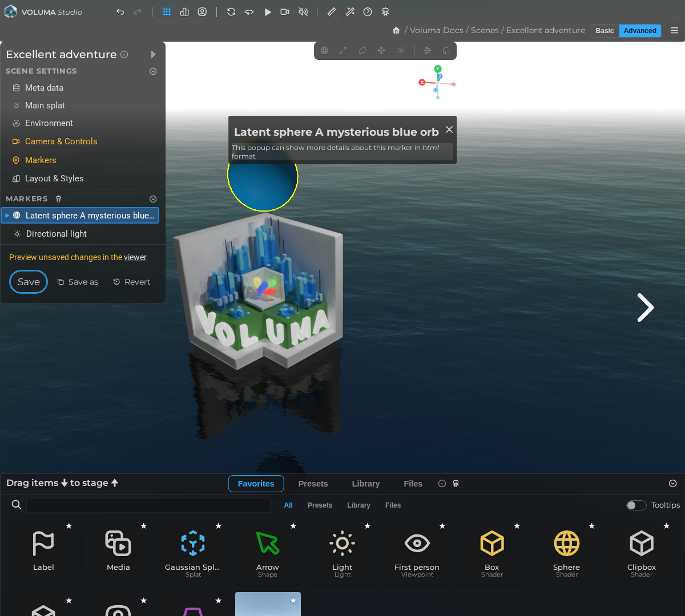685x616 pixels.
Task: Switch to Files tab
Action: click(413, 484)
